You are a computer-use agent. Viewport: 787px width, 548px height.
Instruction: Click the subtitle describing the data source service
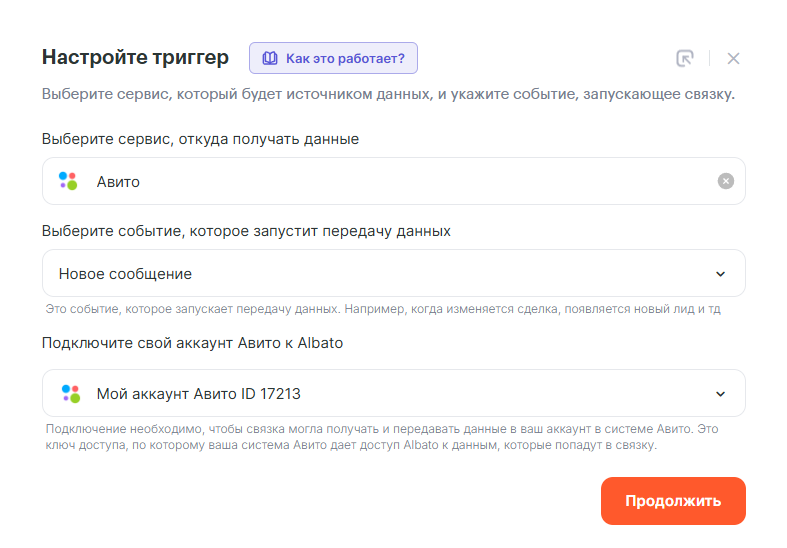coord(388,95)
